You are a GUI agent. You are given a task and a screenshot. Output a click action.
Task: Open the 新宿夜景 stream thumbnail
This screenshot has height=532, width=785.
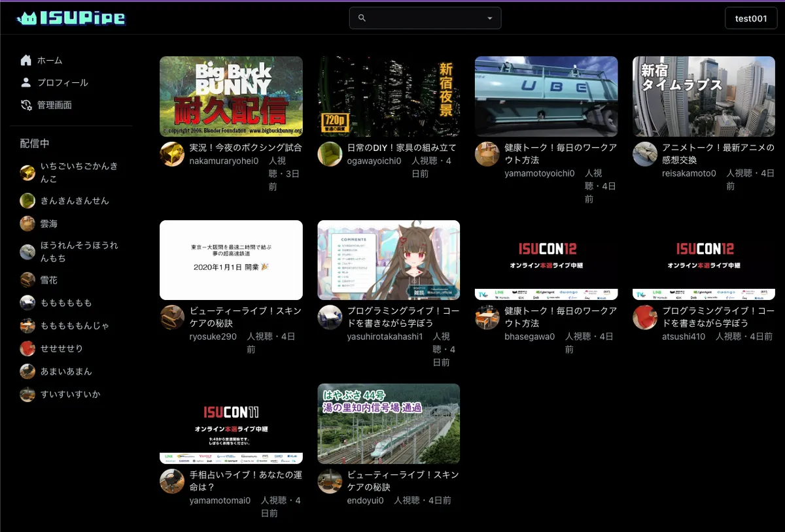click(x=389, y=96)
